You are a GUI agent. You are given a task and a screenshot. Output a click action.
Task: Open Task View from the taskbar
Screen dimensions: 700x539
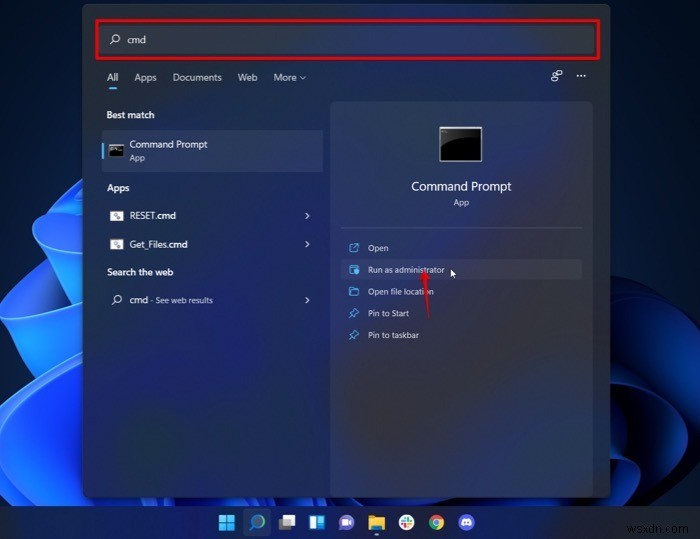coord(287,522)
